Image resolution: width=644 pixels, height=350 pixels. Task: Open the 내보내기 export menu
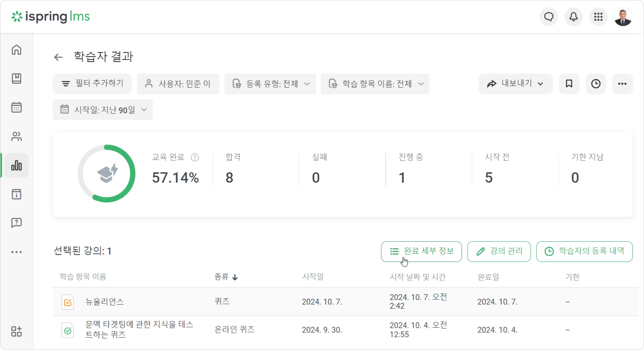click(x=516, y=84)
